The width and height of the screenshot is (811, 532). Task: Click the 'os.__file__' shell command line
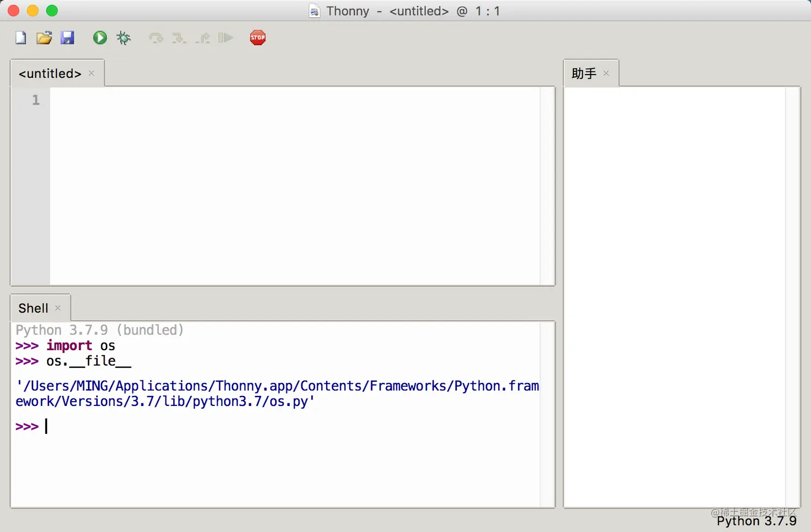[x=73, y=361]
